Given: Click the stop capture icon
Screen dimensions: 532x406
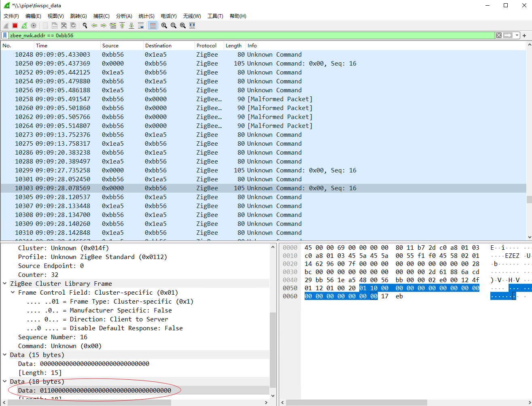Looking at the screenshot, I should click(x=15, y=25).
